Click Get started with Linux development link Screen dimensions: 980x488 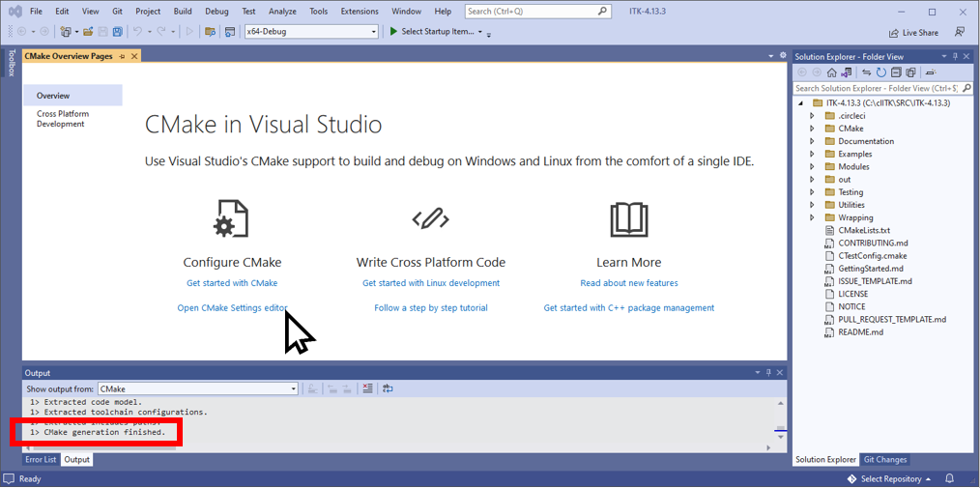coord(431,283)
